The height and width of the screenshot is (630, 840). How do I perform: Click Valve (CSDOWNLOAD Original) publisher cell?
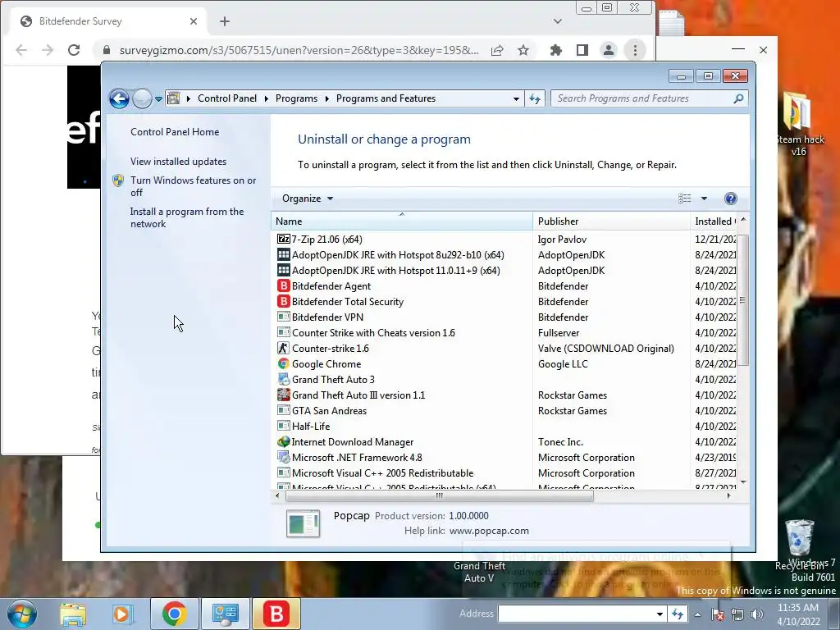(x=606, y=348)
